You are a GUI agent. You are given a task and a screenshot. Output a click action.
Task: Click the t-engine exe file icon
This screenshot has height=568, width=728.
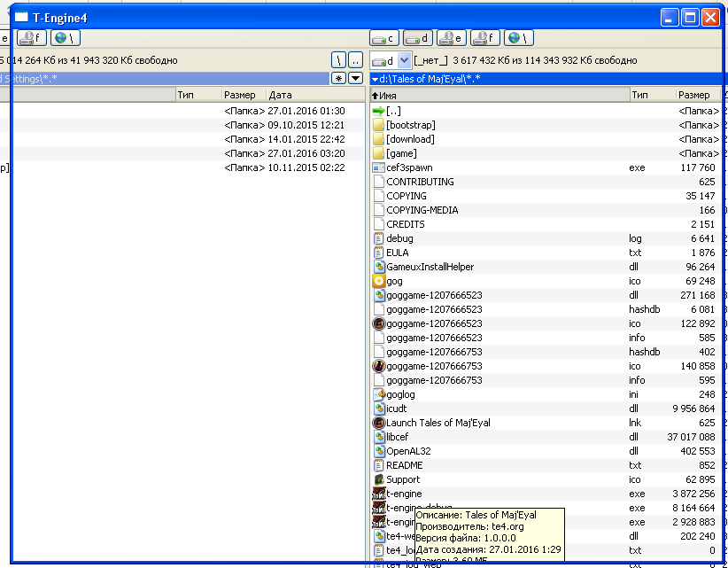(379, 494)
